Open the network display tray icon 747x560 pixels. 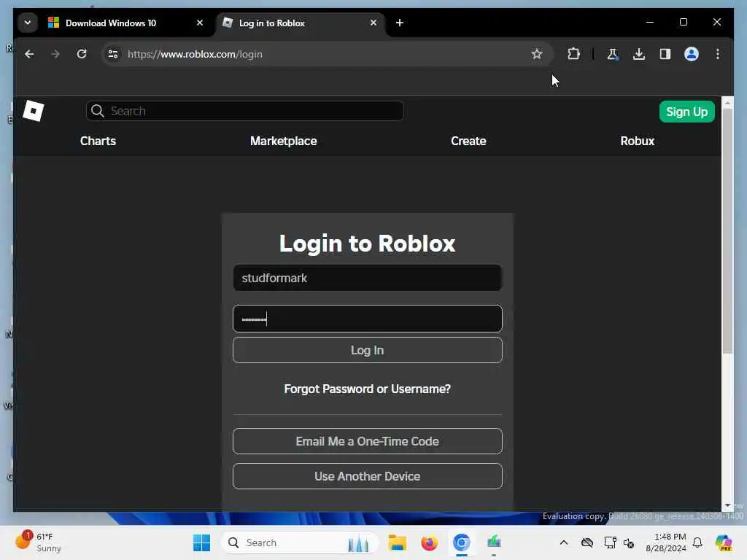click(x=610, y=542)
